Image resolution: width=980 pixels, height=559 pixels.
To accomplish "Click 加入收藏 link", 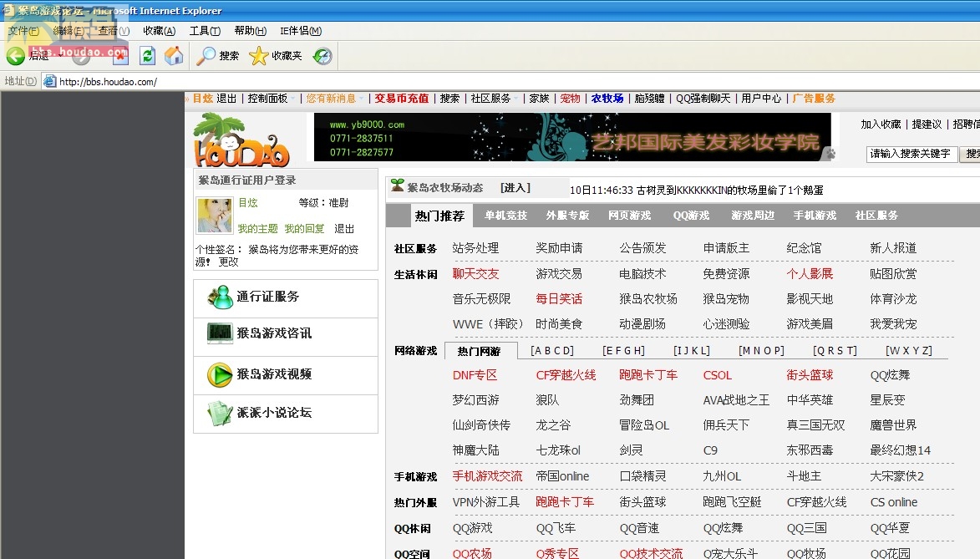I will coord(881,125).
